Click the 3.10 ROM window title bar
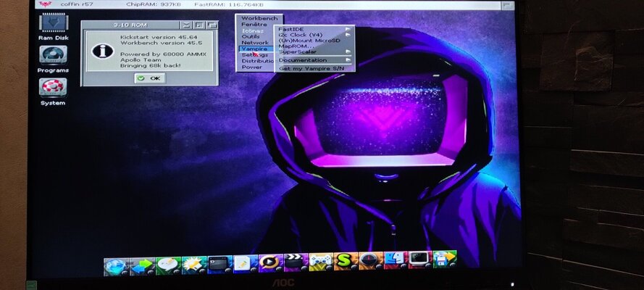 click(x=130, y=25)
